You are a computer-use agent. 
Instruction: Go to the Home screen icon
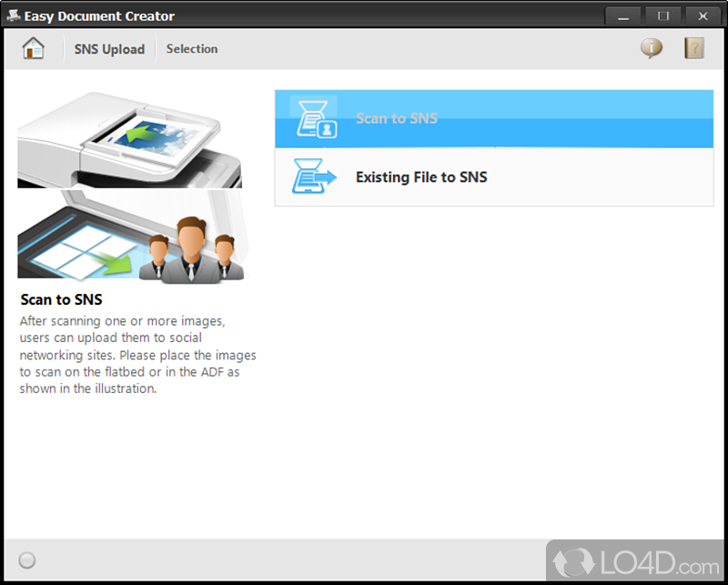click(x=34, y=48)
